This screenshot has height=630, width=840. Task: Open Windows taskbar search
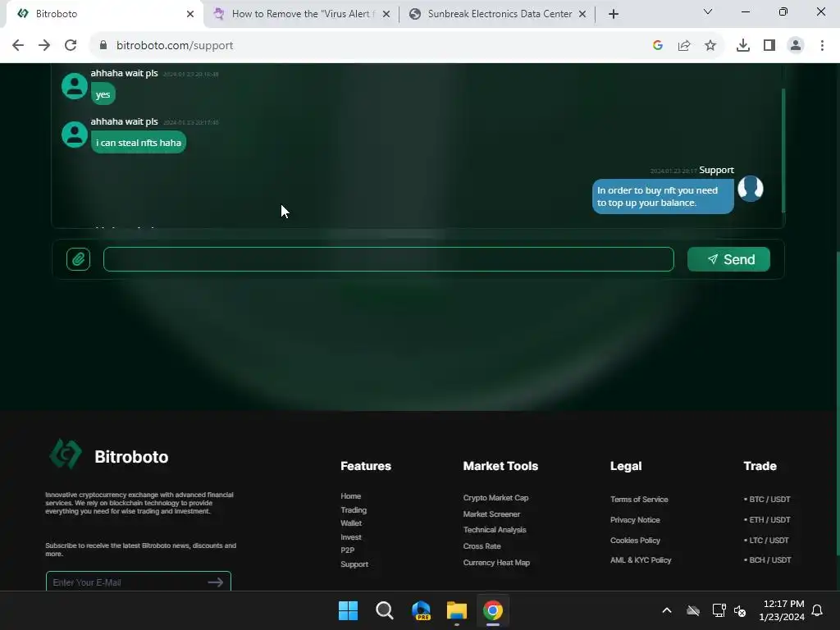tap(384, 610)
